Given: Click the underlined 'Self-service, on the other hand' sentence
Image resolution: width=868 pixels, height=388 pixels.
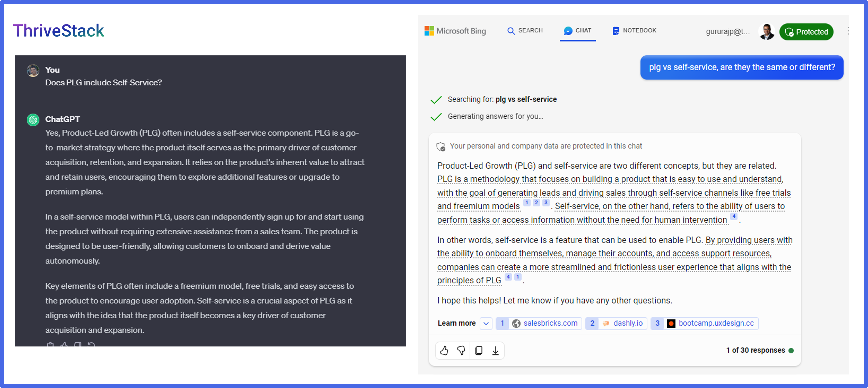Looking at the screenshot, I should (x=611, y=213).
